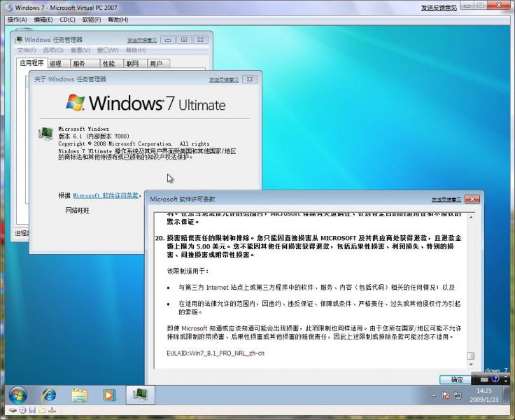
Task: Minimize the Task Manager window
Action: (168, 40)
